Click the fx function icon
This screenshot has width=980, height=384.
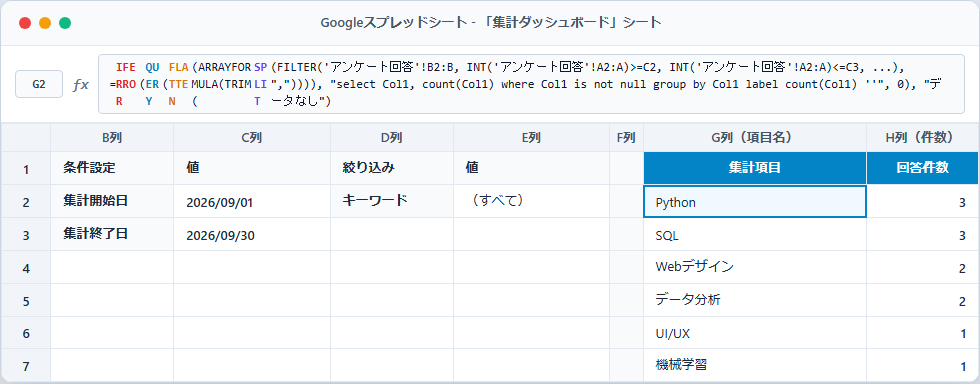[x=81, y=84]
